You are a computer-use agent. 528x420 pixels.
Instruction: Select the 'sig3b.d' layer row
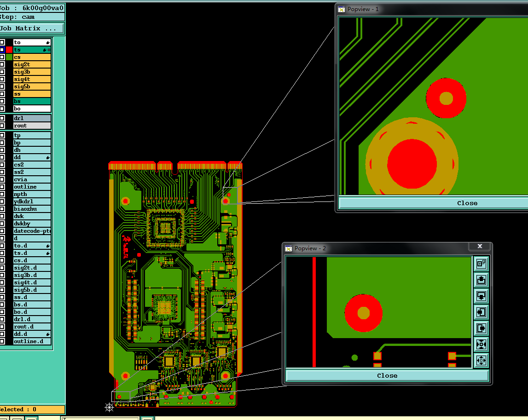pos(32,275)
